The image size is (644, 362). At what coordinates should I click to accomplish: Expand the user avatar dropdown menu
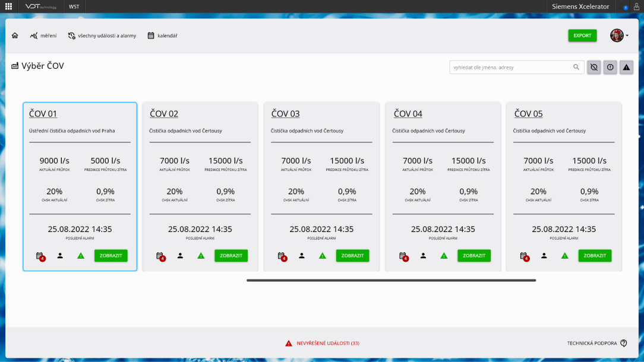(x=620, y=36)
